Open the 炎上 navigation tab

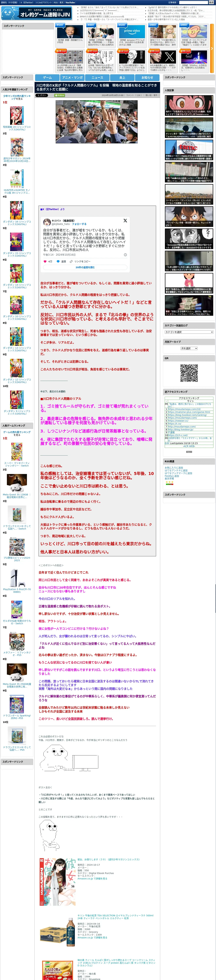(122, 77)
